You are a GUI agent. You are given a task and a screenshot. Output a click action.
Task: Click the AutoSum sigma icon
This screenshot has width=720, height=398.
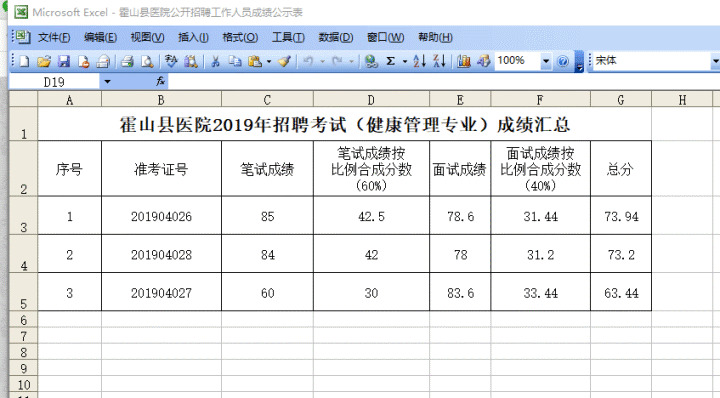pos(390,61)
